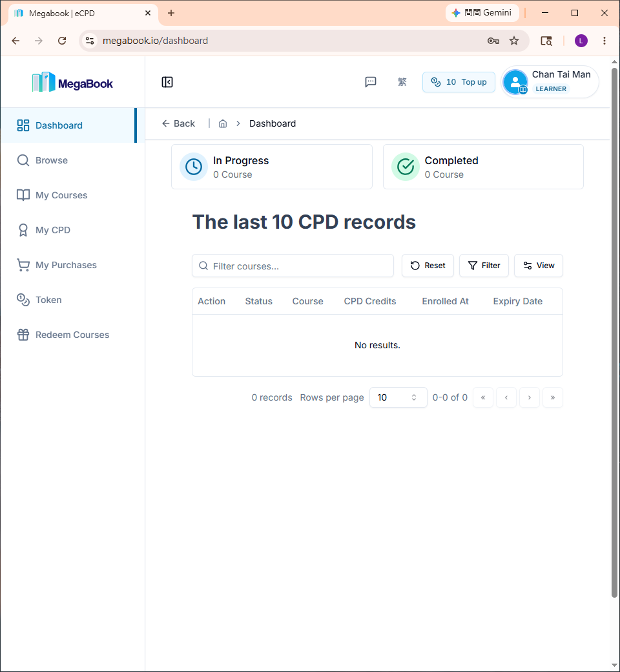620x672 pixels.
Task: Open Chrome profile L avatar
Action: 581,41
